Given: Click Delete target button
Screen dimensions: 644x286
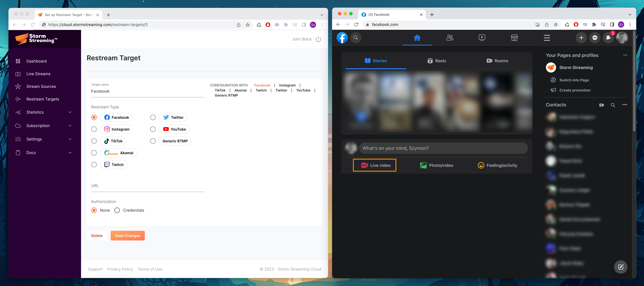Looking at the screenshot, I should 97,236.
